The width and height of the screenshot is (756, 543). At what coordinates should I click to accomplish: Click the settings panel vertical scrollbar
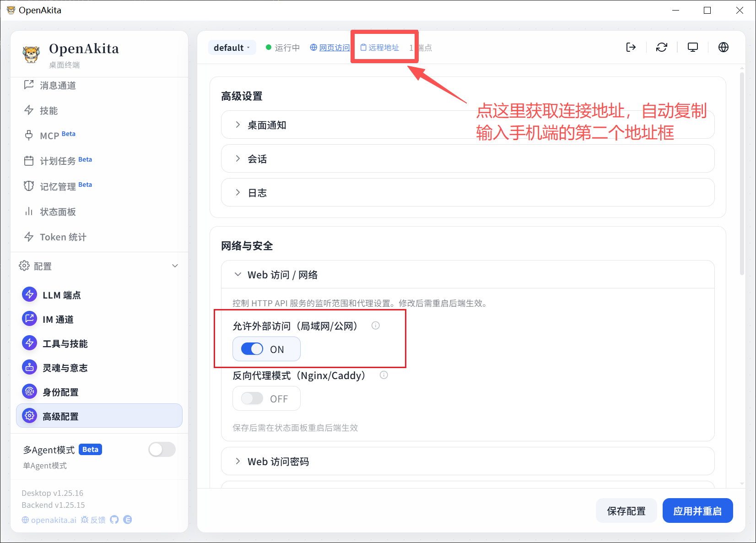tap(742, 174)
